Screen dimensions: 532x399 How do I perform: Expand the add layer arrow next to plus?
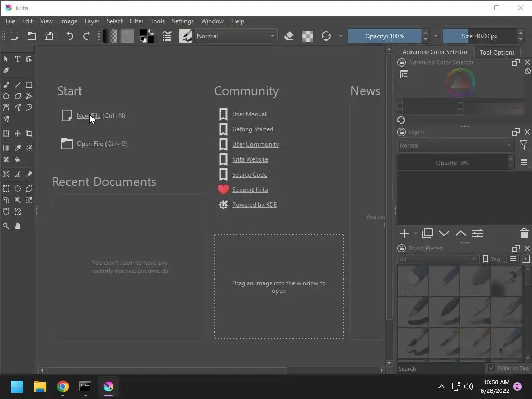[x=415, y=233]
